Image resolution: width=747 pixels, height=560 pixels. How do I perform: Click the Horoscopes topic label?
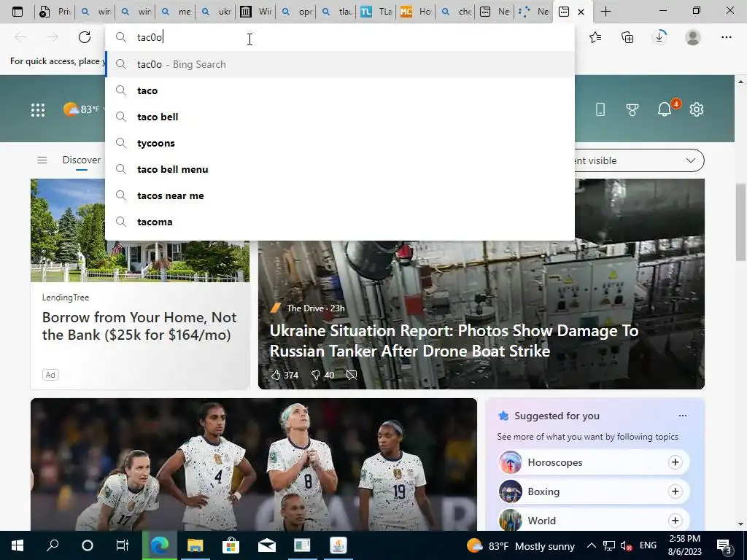(x=555, y=462)
